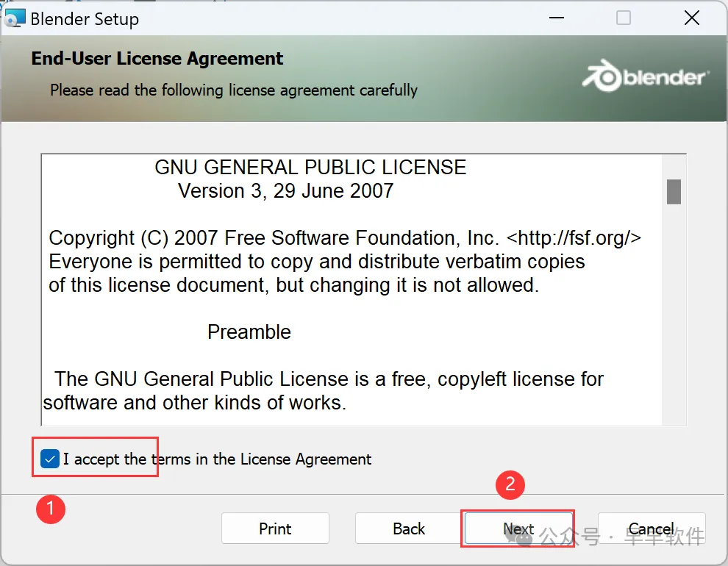Click the license text scrollbar thumb
This screenshot has width=728, height=566.
674,192
